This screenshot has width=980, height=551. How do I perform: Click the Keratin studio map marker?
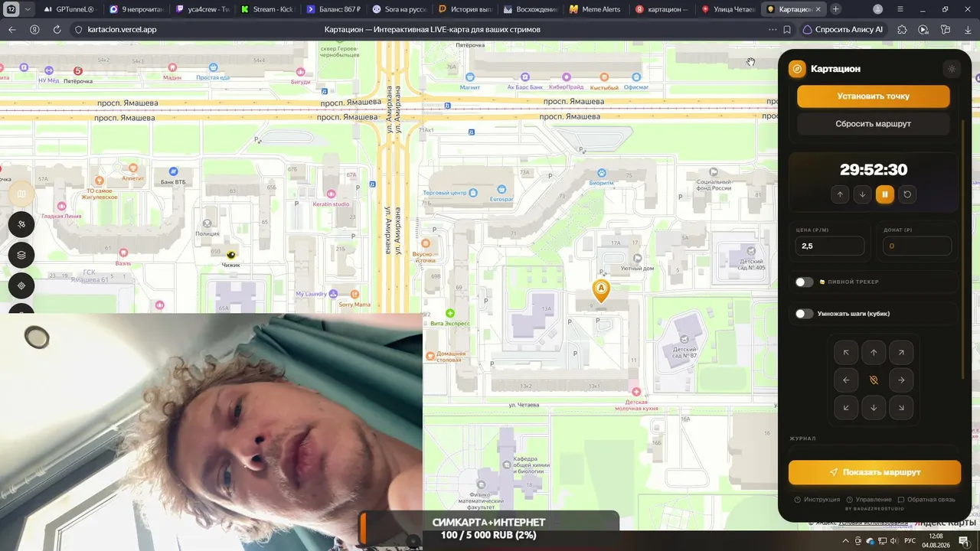point(331,195)
